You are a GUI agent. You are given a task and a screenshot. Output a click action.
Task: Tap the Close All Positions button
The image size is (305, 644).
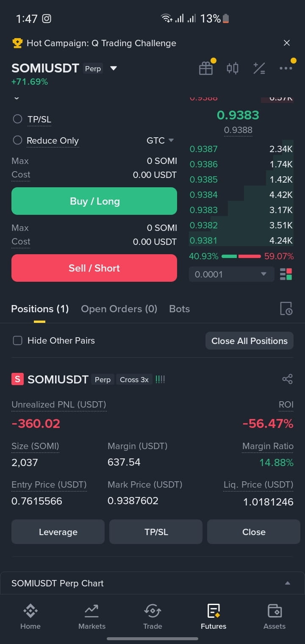click(x=250, y=341)
